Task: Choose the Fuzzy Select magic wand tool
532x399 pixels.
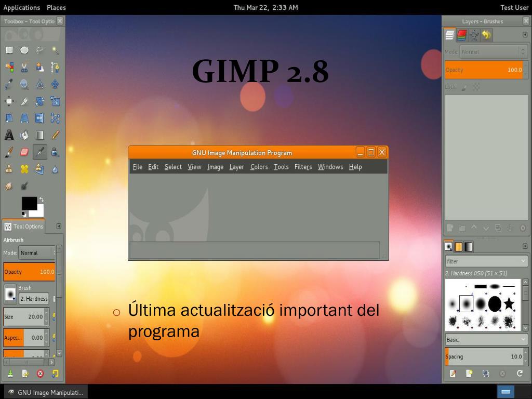Action: (55, 50)
